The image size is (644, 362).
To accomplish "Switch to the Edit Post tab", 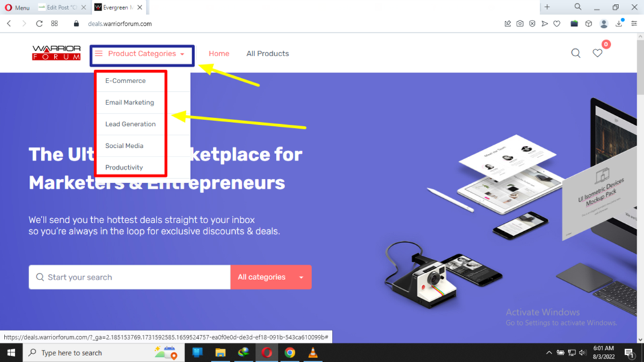I will point(61,7).
